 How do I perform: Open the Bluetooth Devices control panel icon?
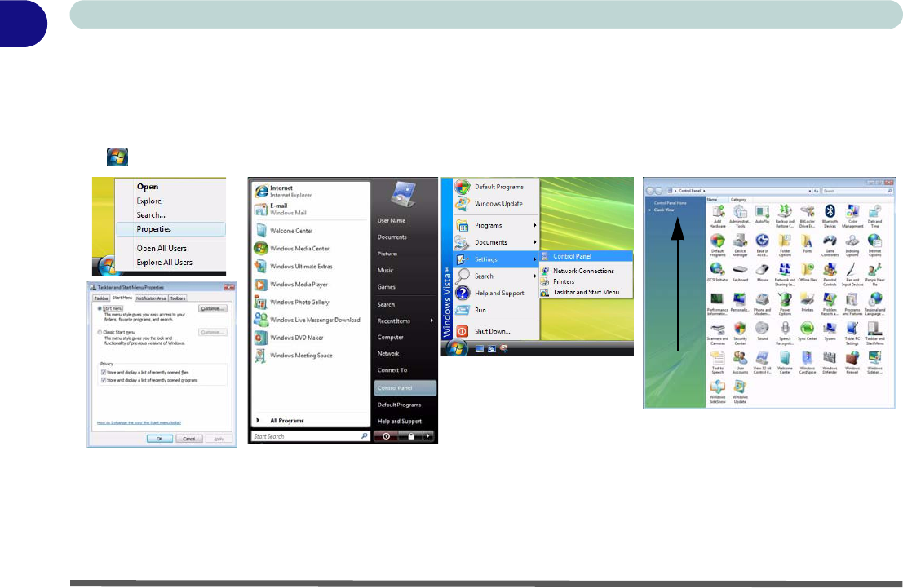830,216
